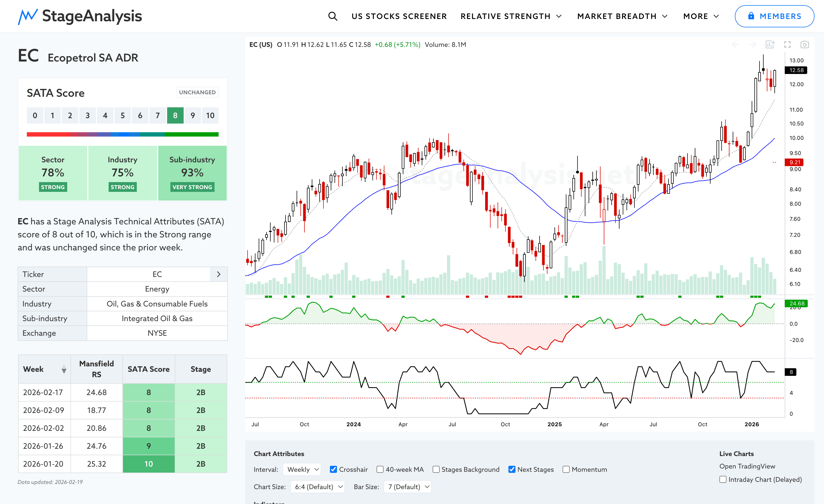Open the Chart Size dropdown

tap(318, 487)
